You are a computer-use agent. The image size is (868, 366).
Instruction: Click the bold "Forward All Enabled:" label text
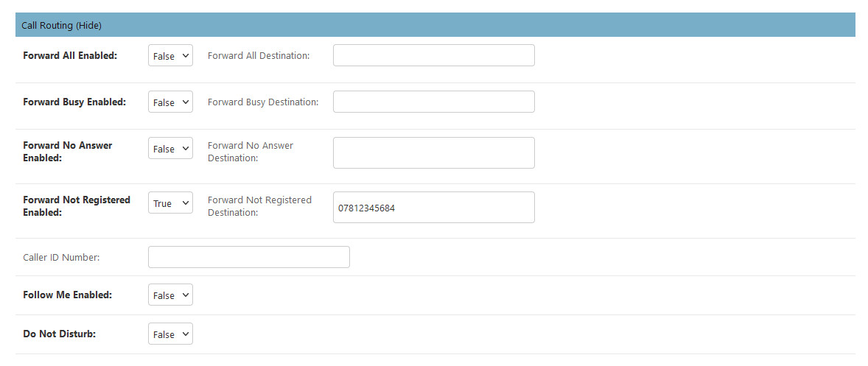70,55
